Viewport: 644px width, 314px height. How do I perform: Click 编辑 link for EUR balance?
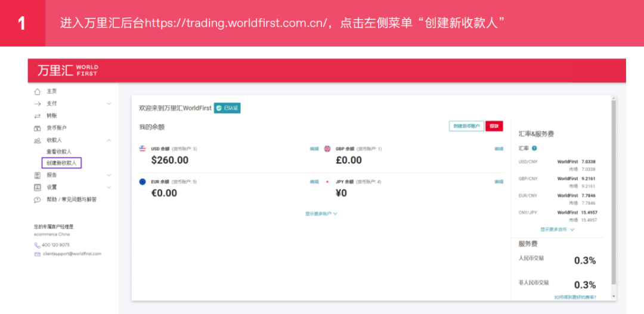coord(314,182)
